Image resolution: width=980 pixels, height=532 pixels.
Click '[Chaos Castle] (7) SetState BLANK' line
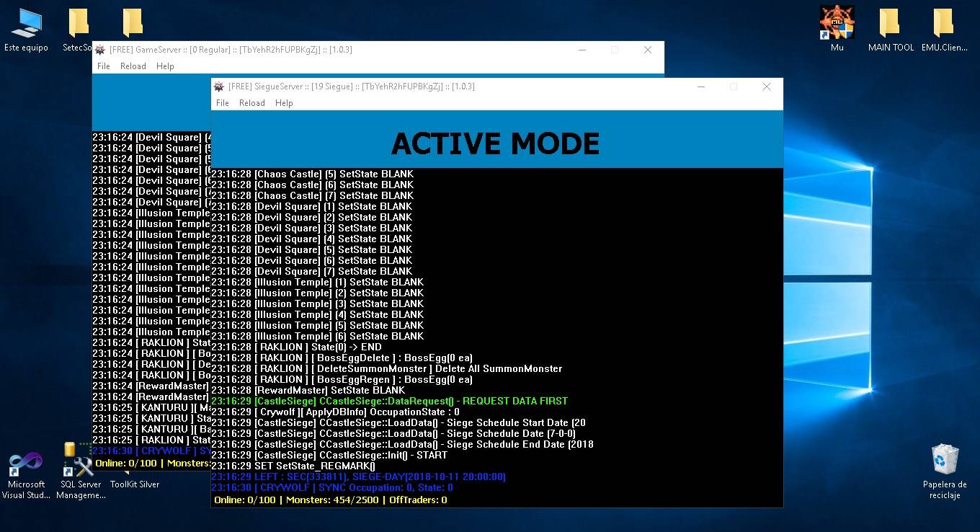tap(312, 195)
